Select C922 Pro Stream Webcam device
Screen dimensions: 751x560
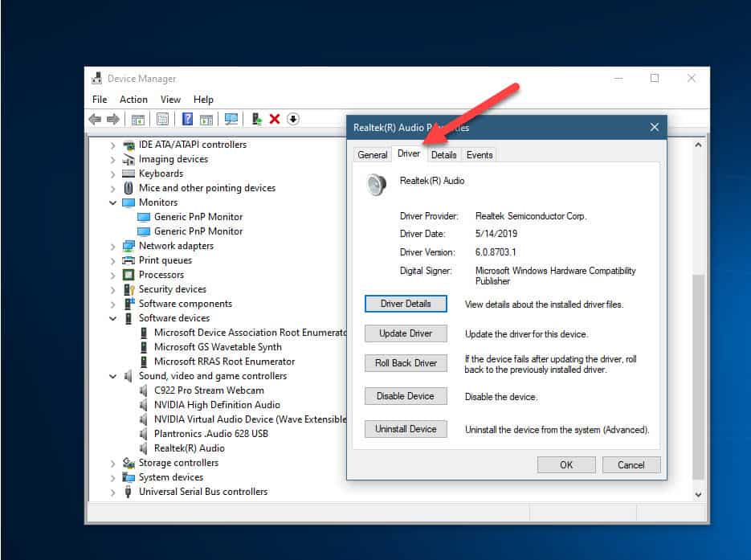209,390
